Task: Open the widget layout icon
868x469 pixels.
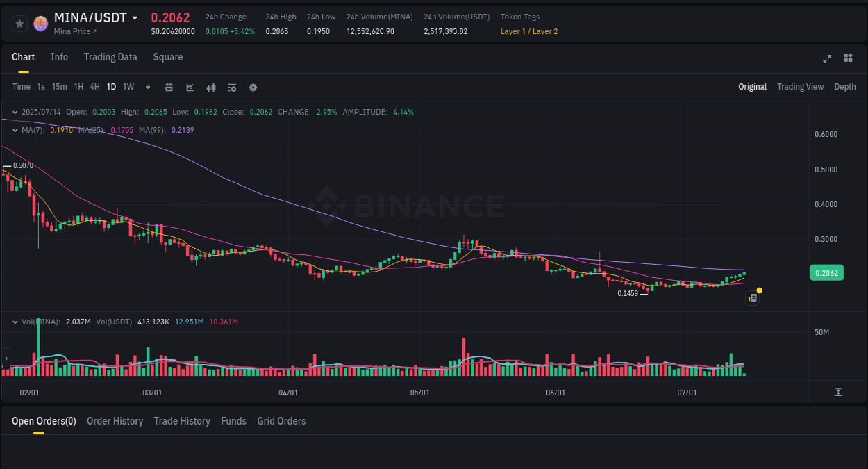Action: (848, 58)
